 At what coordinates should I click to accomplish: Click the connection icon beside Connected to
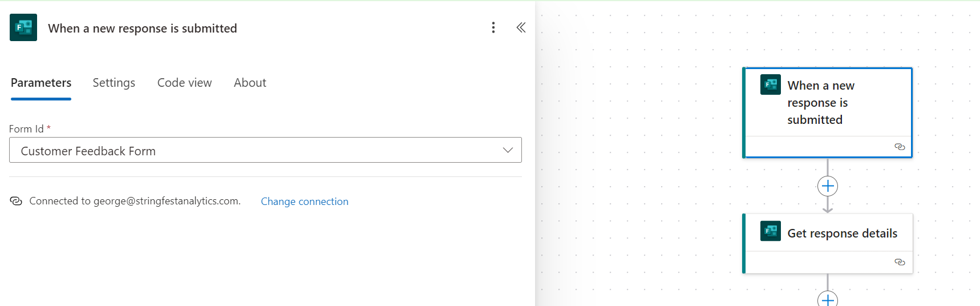(16, 201)
